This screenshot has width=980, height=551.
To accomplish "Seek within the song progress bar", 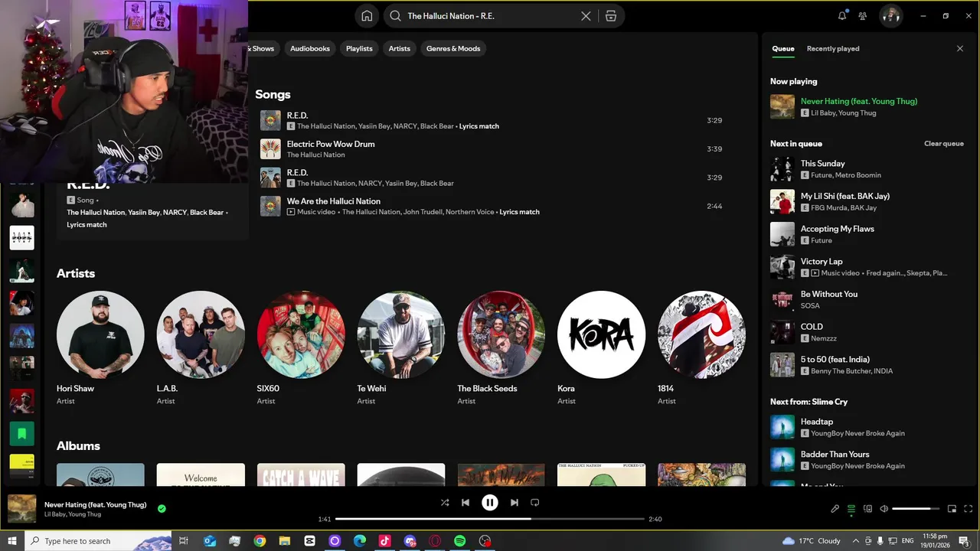I will (490, 519).
